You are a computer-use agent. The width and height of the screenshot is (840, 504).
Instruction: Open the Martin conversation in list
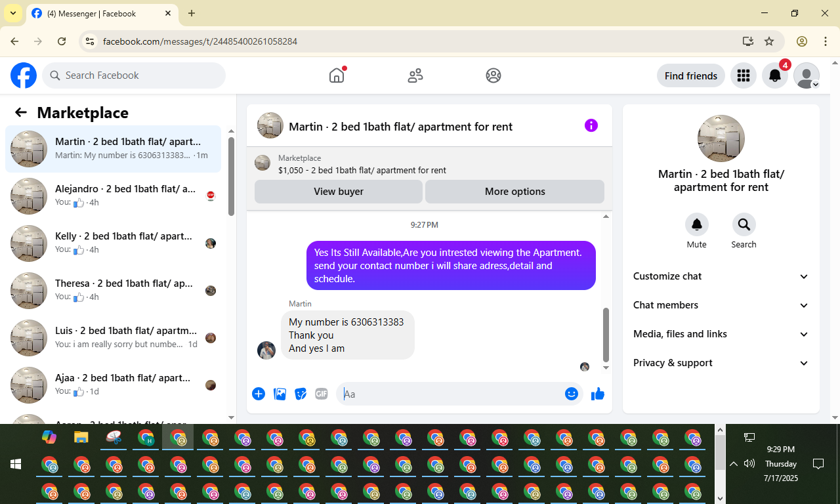[x=113, y=149]
